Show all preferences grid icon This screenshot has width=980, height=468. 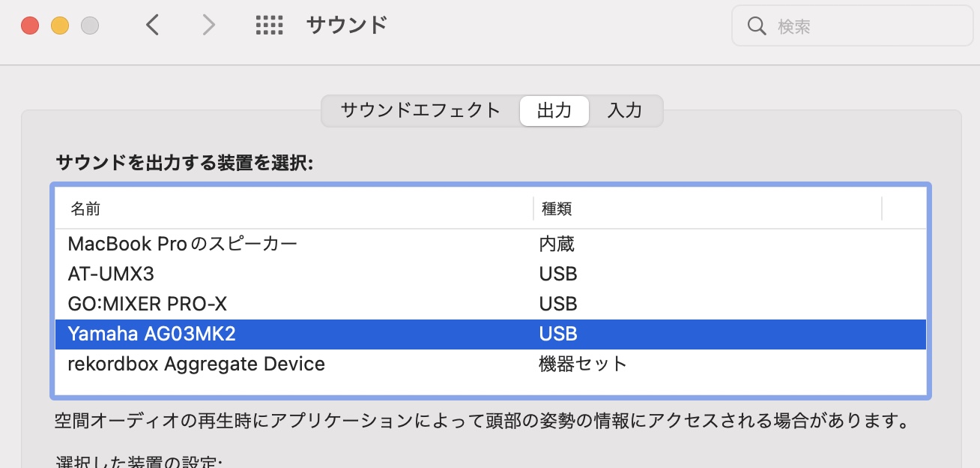(270, 25)
